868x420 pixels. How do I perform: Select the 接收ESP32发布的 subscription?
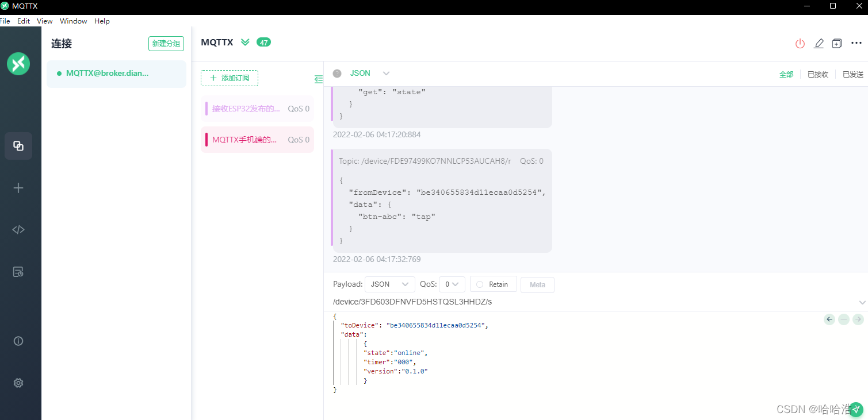coord(257,109)
